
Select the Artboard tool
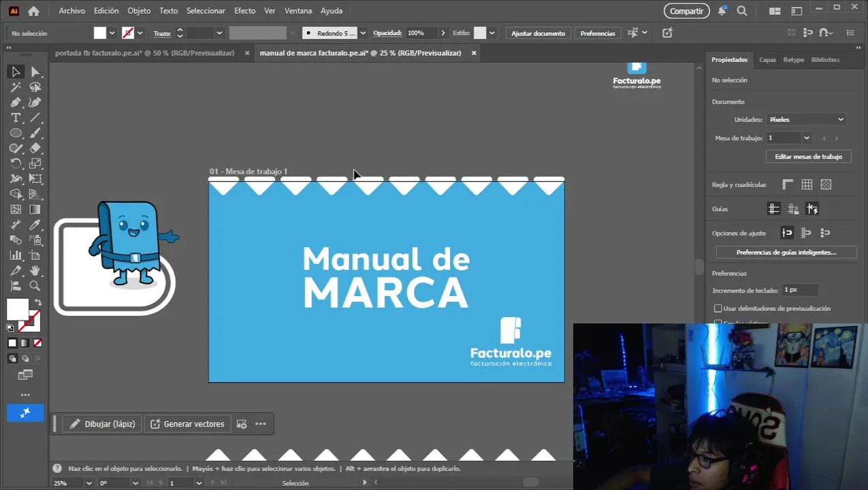coord(35,255)
